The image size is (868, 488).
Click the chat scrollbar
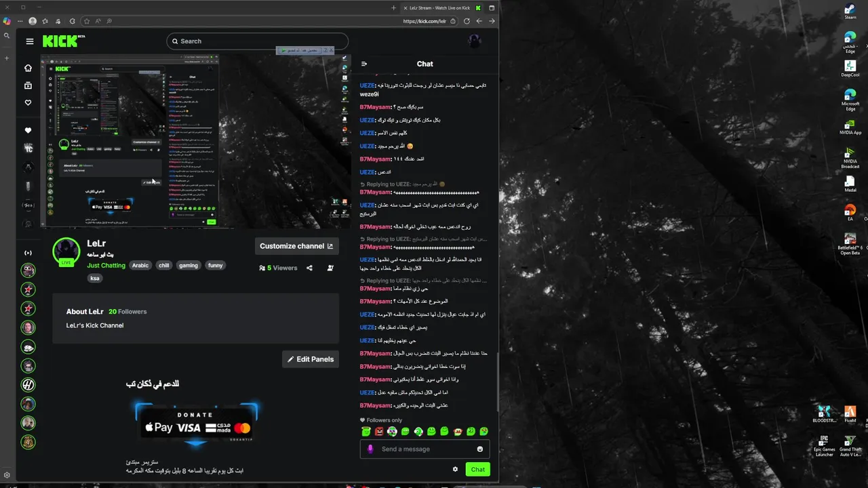[497, 382]
